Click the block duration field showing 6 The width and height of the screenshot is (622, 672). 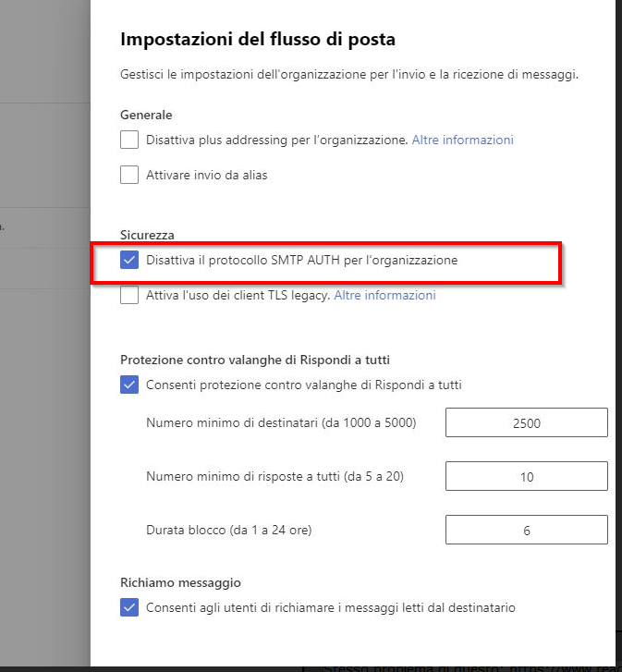click(x=527, y=530)
